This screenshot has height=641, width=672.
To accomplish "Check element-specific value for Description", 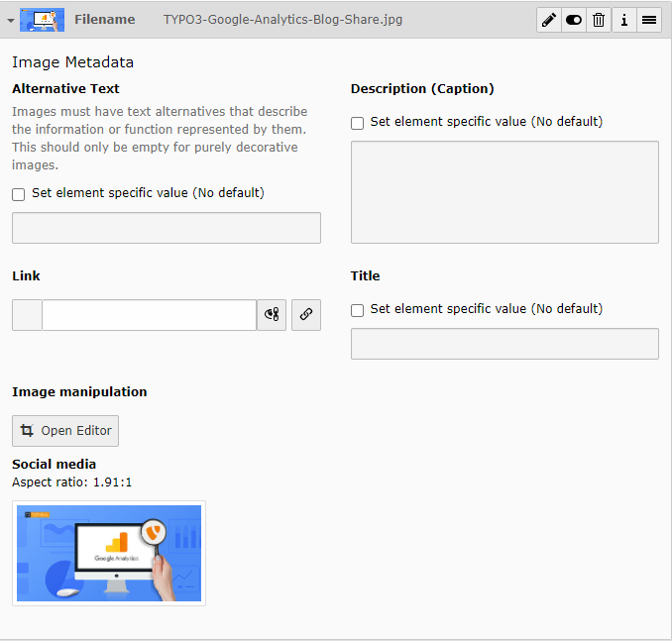I will point(358,123).
